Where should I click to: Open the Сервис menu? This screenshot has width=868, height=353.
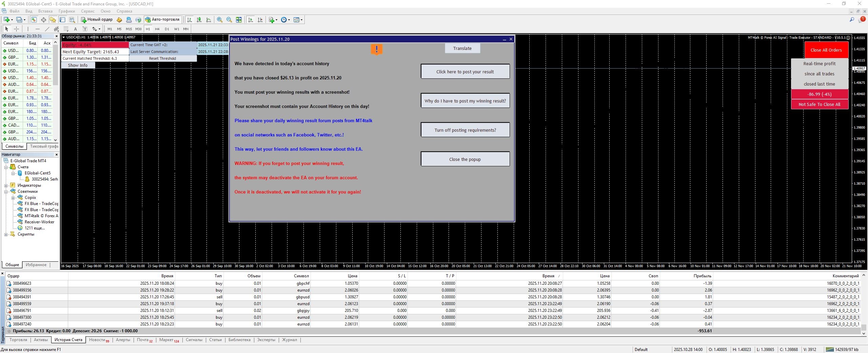(x=87, y=11)
